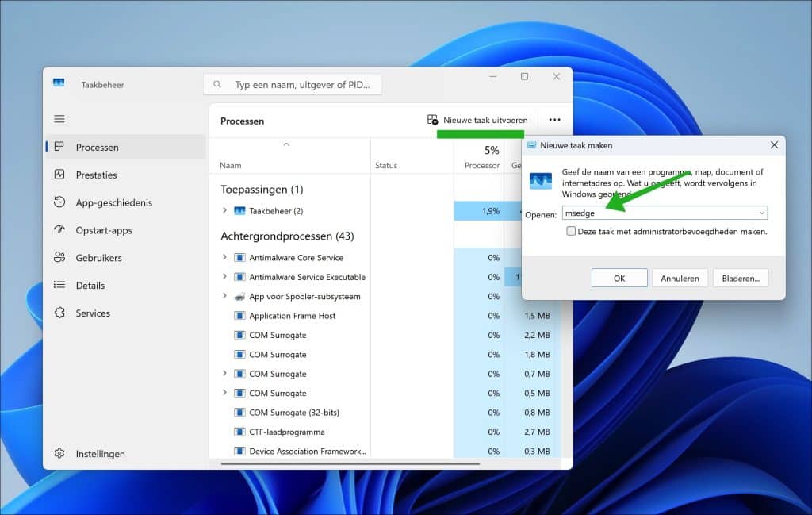Select the Achtergrondprocessen (43) group heading

click(287, 236)
